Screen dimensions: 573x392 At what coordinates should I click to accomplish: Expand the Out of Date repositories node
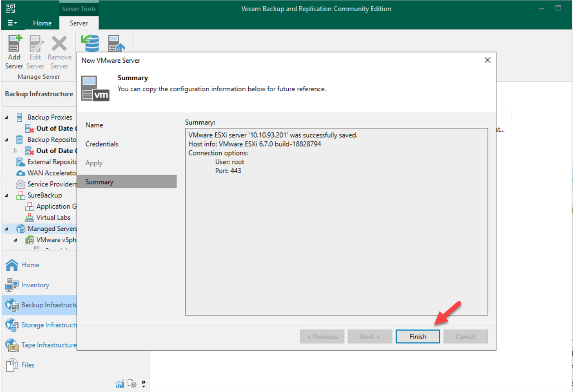point(16,150)
